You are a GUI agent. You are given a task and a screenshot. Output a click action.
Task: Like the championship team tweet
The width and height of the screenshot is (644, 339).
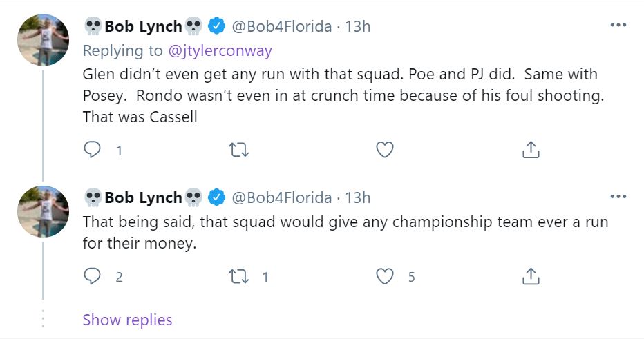[x=384, y=277]
